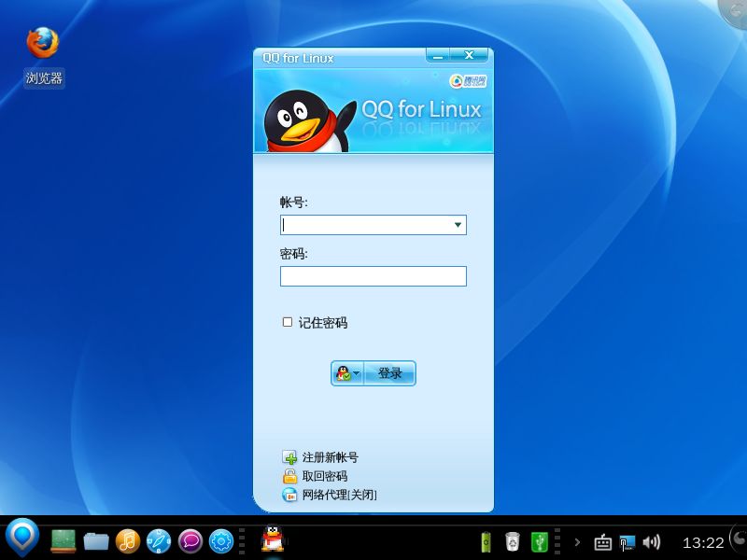Click the green plus register icon
The height and width of the screenshot is (560, 747).
tap(289, 457)
